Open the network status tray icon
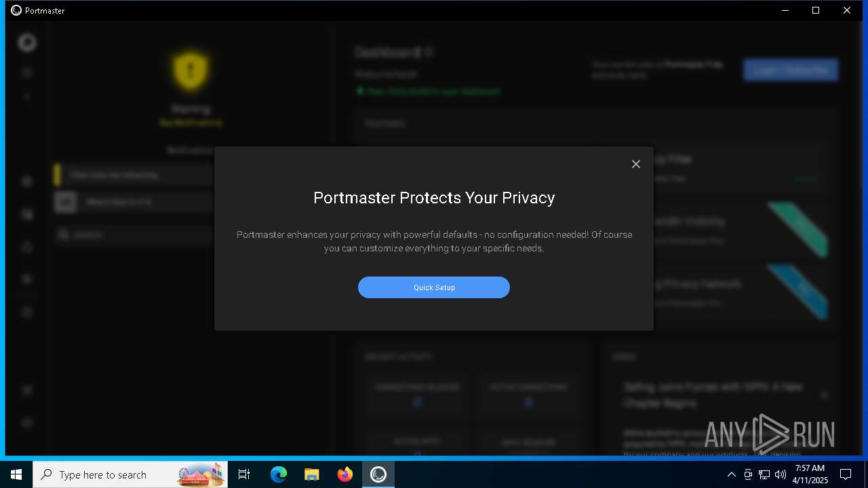 point(764,474)
